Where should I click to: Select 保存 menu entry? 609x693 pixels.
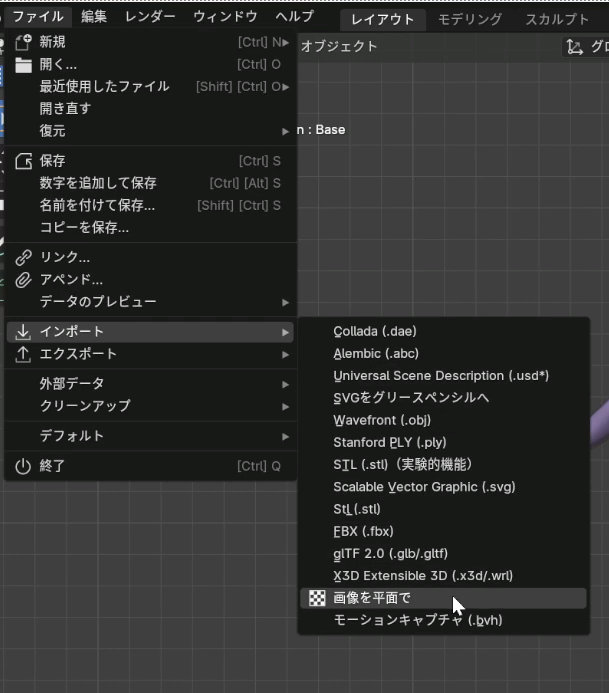click(x=150, y=161)
